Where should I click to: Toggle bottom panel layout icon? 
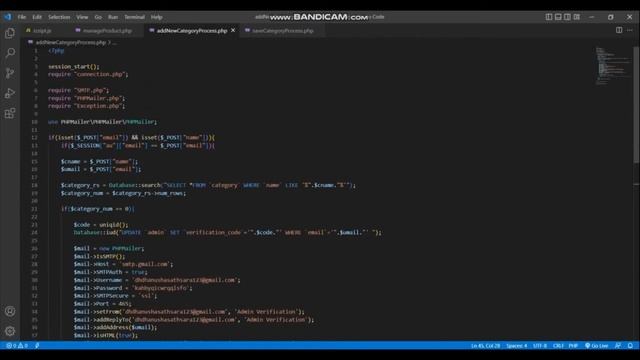click(x=558, y=17)
